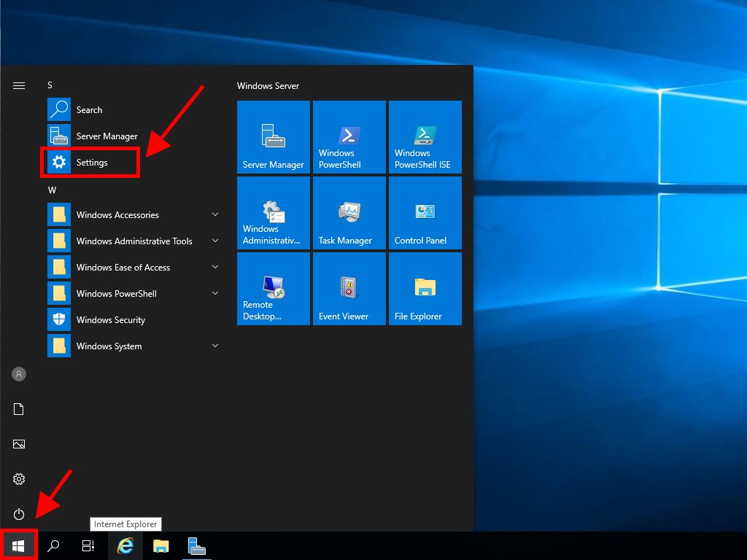Image resolution: width=747 pixels, height=560 pixels.
Task: Open Windows Security app
Action: (133, 319)
